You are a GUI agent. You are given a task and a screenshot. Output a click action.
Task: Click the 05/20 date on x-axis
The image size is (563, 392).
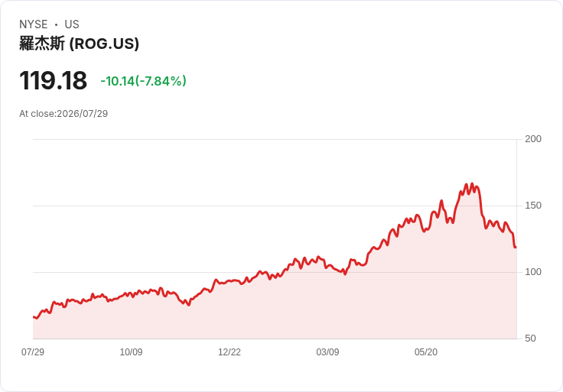tap(426, 352)
